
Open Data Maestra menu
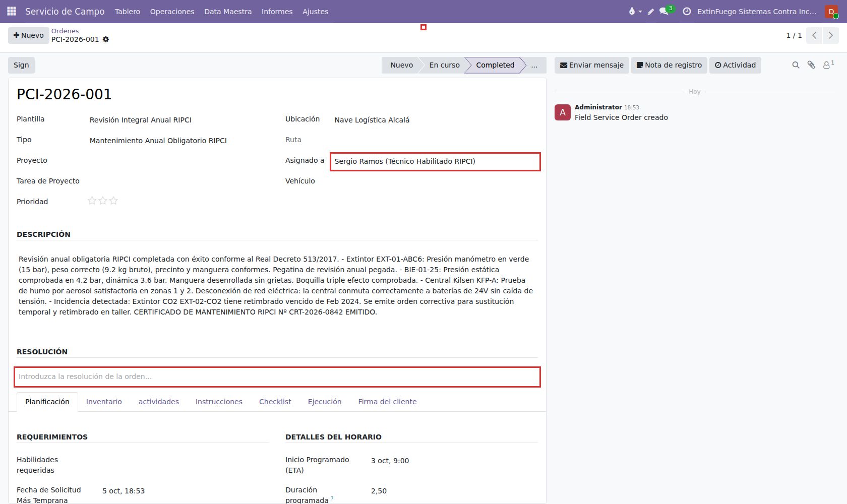(x=228, y=12)
